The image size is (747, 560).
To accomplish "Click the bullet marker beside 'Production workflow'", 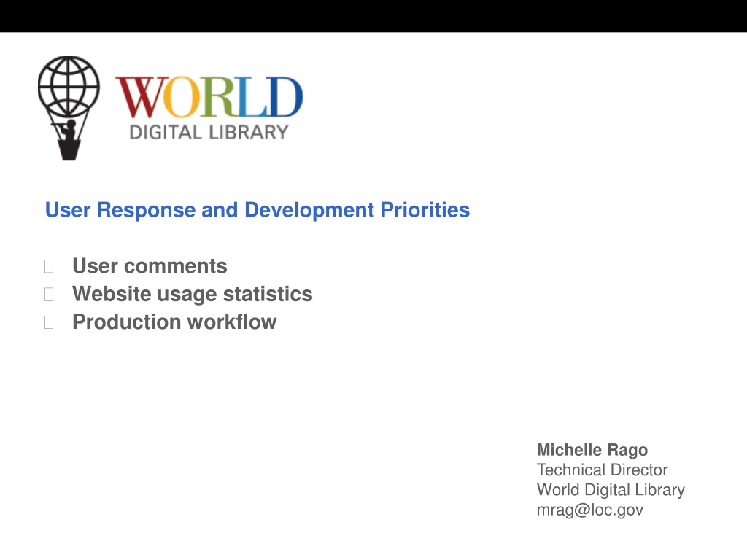I will (x=49, y=322).
